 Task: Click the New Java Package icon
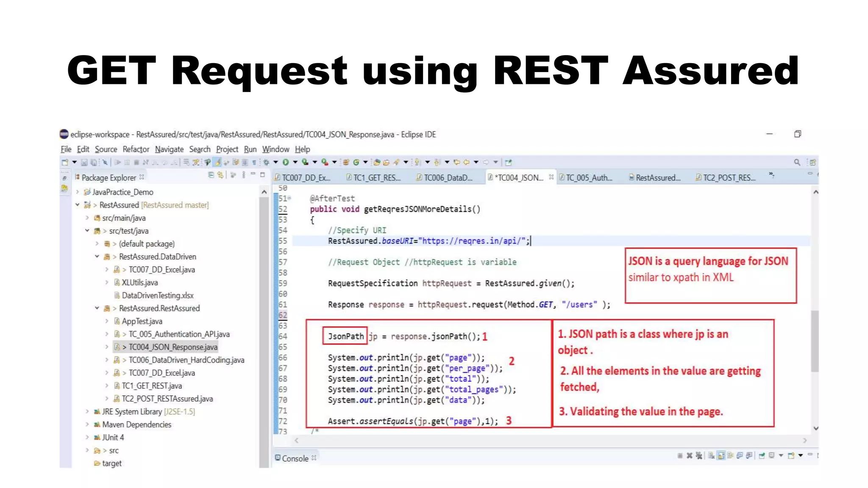(346, 162)
